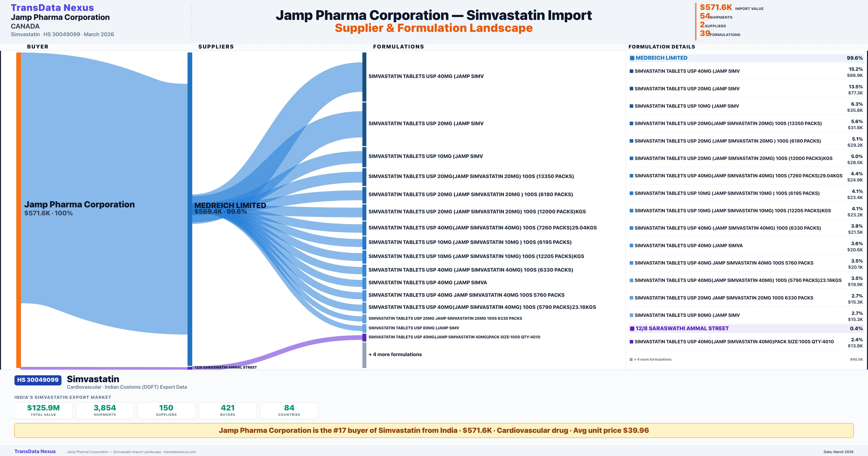Click the orange Jamp Pharma buyer node bar
The height and width of the screenshot is (456, 868).
18,209
